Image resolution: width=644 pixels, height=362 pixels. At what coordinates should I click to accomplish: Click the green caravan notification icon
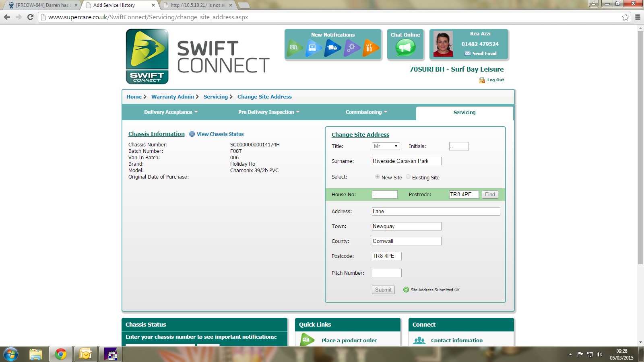click(x=295, y=48)
